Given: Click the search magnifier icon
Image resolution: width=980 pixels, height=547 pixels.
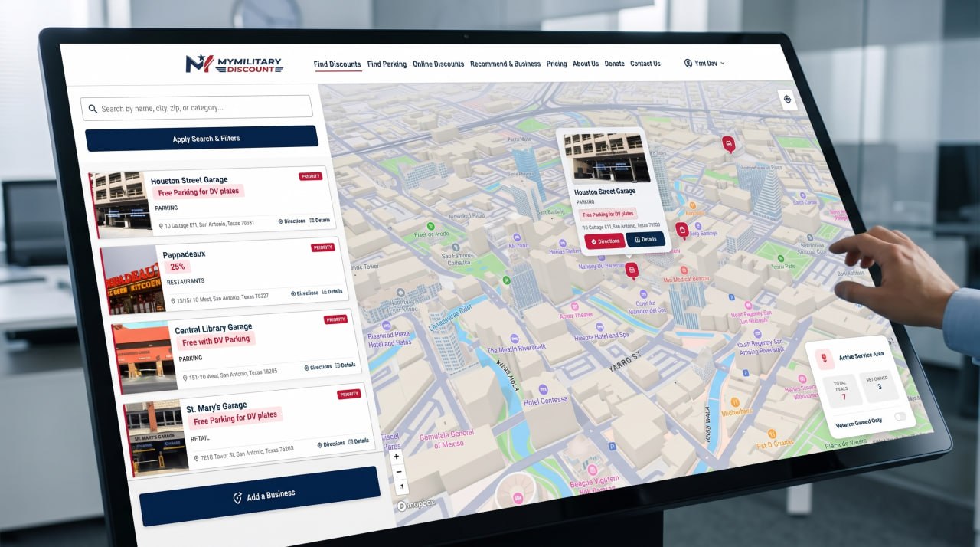Looking at the screenshot, I should pyautogui.click(x=93, y=109).
